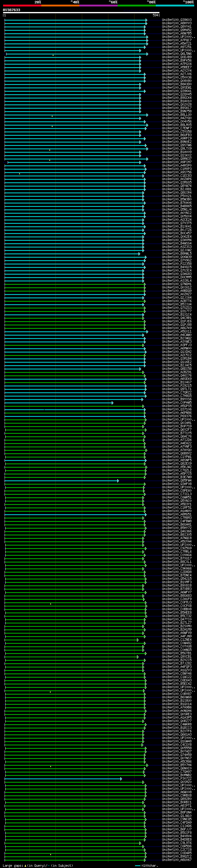Open hit UniRef100_A5BEE7
The image size is (197, 868).
(177, 67)
